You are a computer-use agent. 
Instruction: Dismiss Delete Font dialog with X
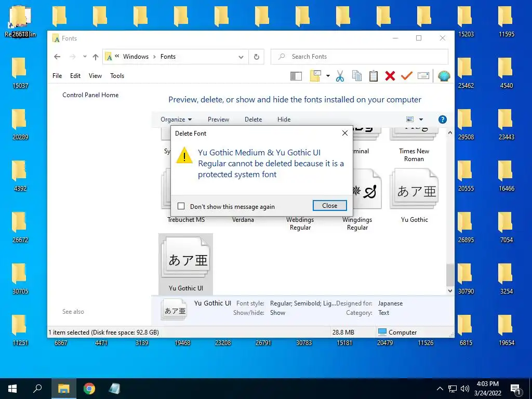pos(345,133)
